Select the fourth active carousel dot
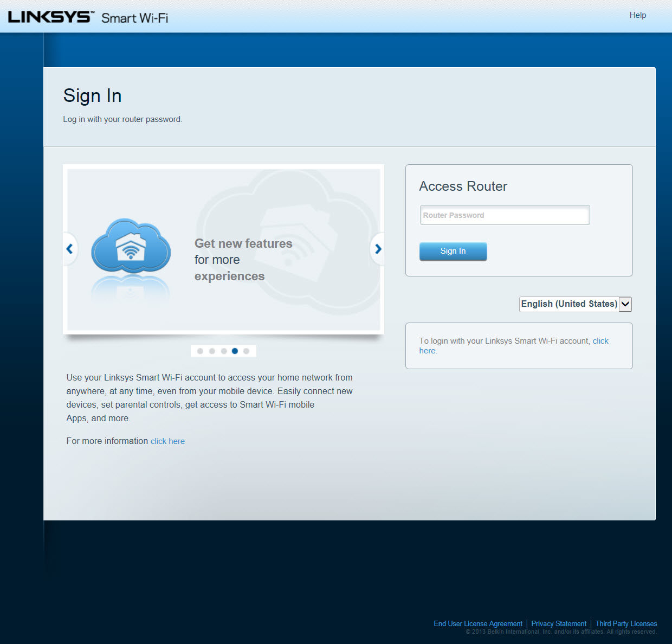The height and width of the screenshot is (644, 672). pos(235,351)
